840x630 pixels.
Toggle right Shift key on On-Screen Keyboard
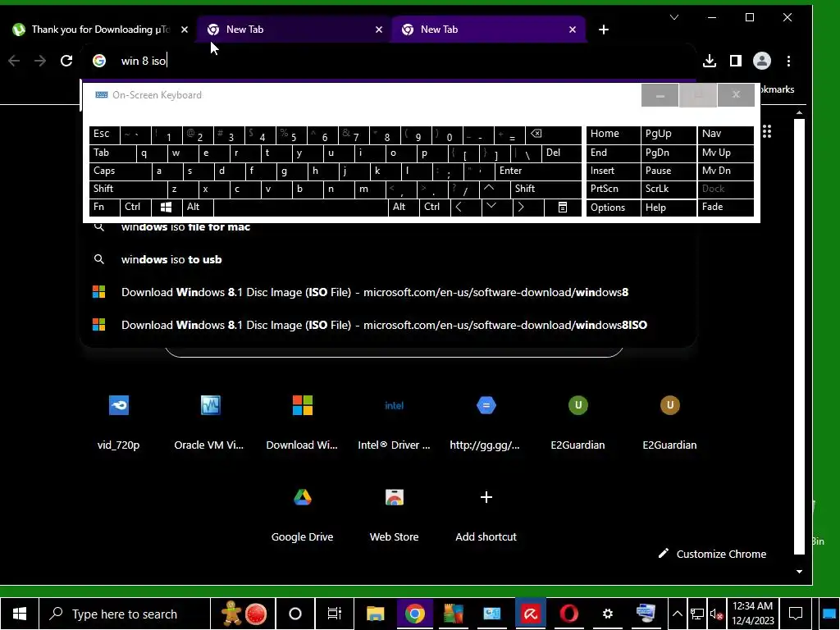click(546, 189)
